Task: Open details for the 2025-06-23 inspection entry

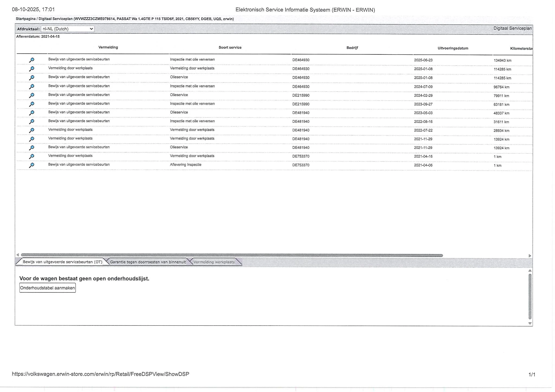Action: tap(32, 60)
